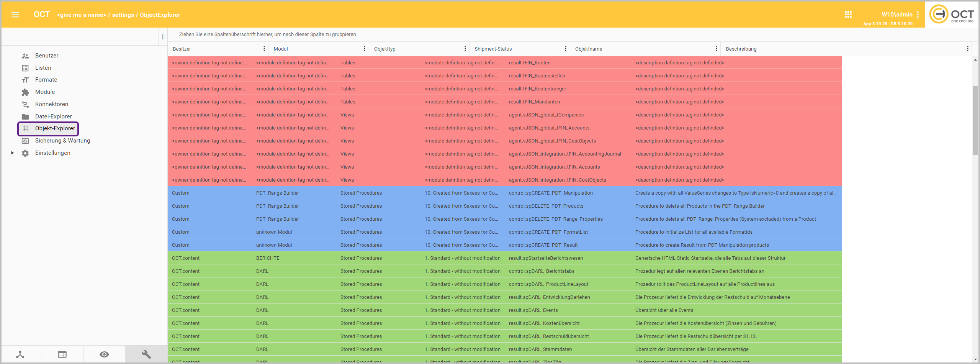Open the W10\admin user menu
Image resolution: width=980 pixels, height=364 pixels.
[x=918, y=15]
